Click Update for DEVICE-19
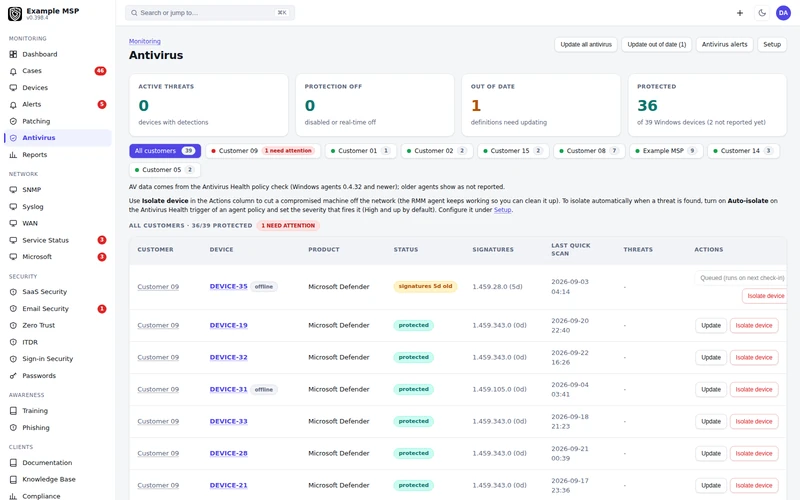 tap(711, 326)
